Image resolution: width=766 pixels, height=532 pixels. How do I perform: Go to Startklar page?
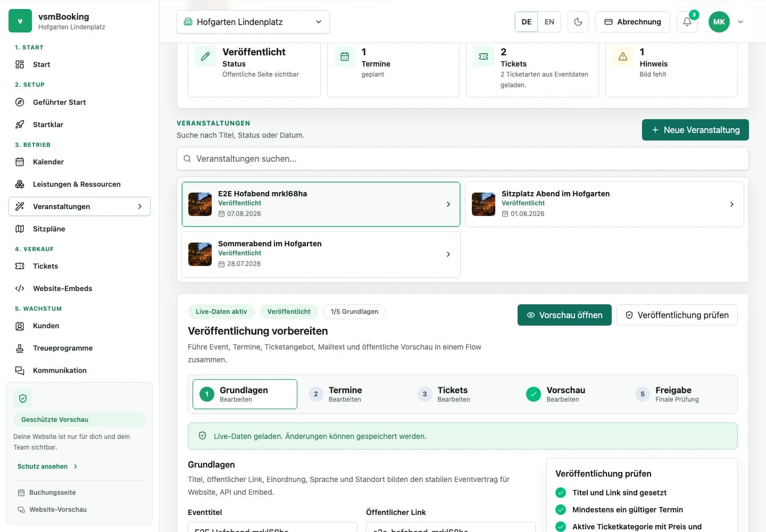[x=80, y=124]
